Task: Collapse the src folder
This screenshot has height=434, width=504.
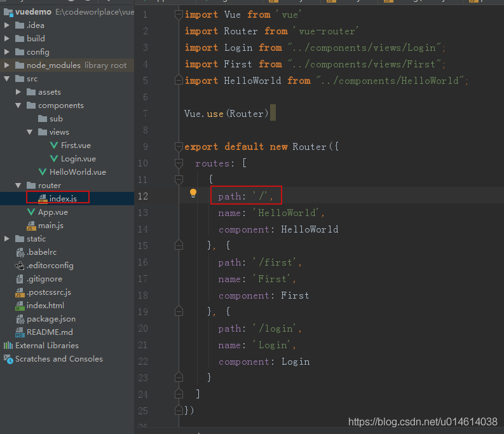Action: [x=7, y=79]
